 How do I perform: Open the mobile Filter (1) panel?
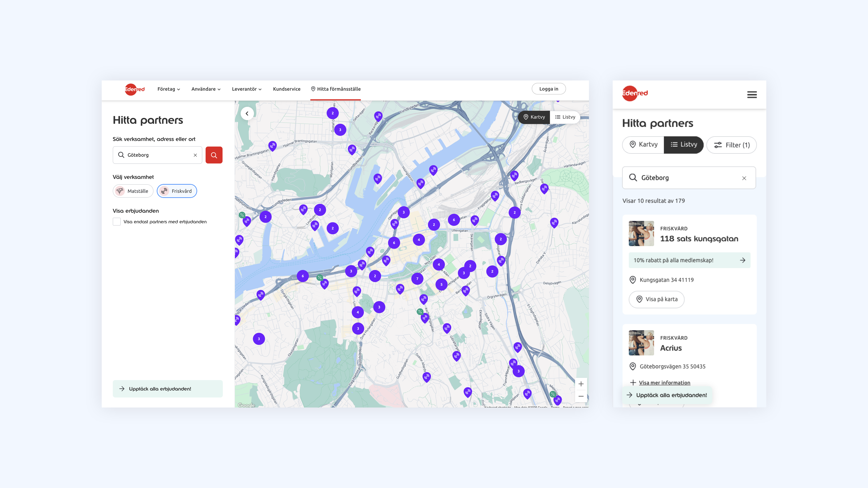click(732, 145)
